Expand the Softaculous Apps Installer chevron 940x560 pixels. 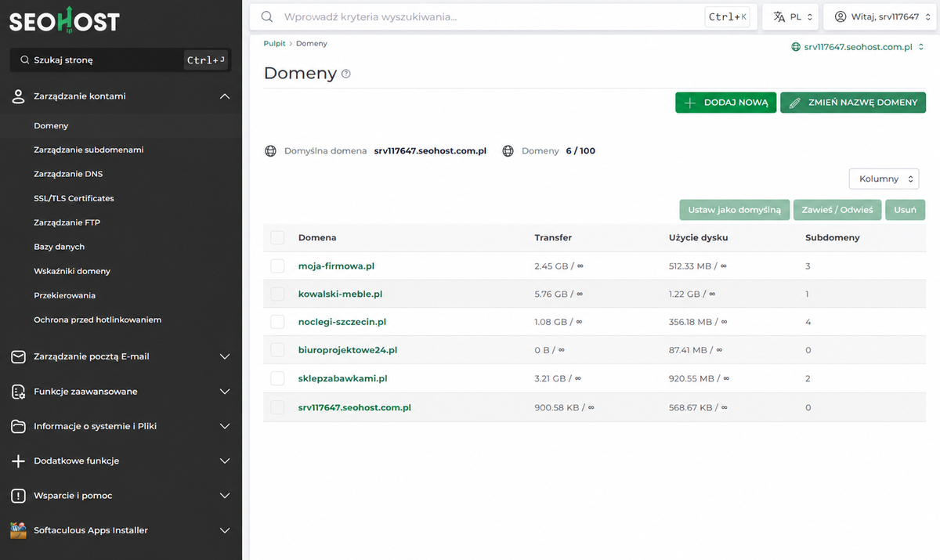[x=225, y=530]
